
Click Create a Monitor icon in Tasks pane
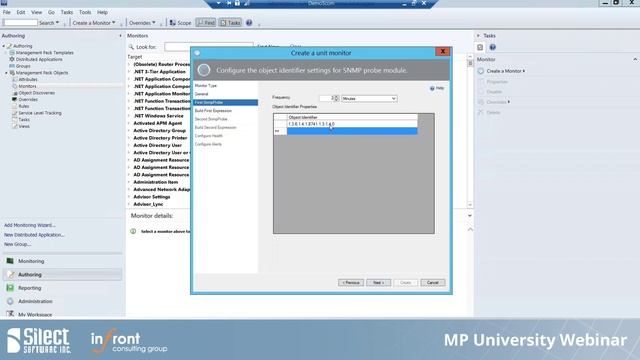tap(481, 71)
